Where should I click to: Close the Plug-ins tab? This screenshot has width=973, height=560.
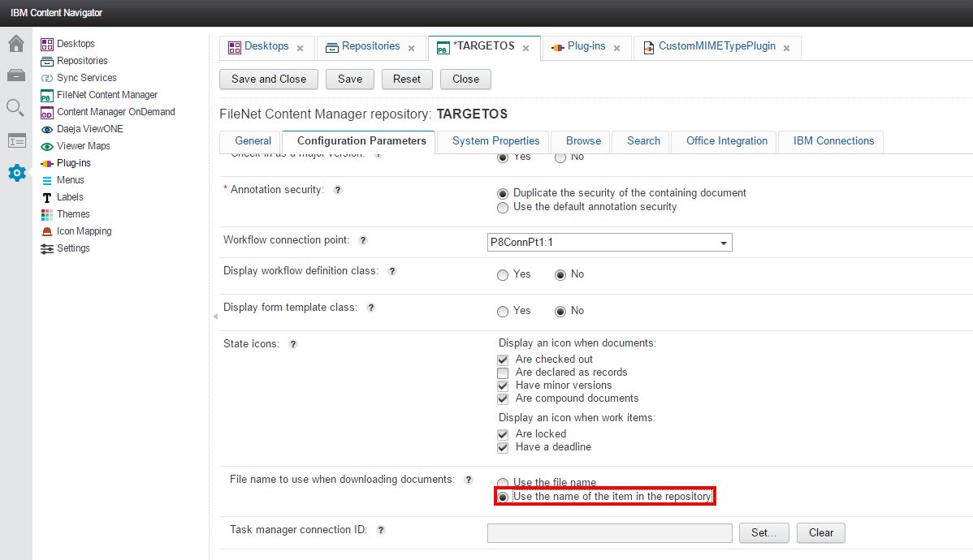pos(616,48)
